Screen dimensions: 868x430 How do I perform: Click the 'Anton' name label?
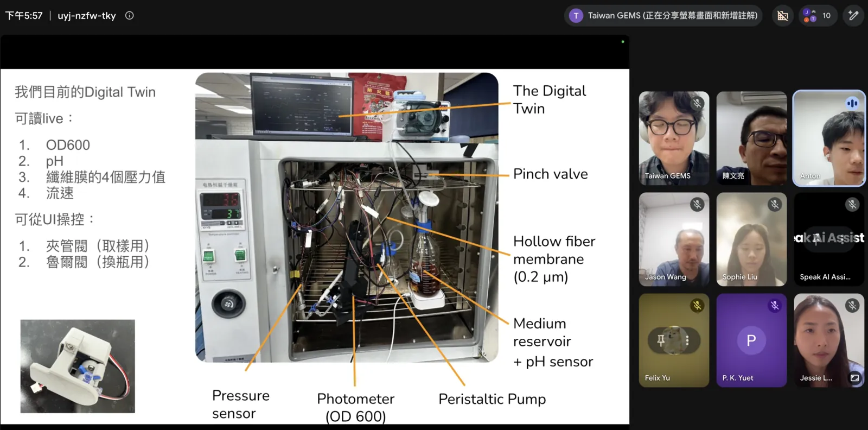810,176
